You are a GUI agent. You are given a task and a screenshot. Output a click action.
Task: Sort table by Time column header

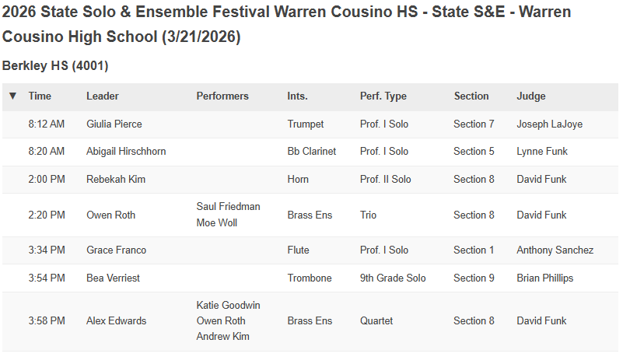pos(40,96)
